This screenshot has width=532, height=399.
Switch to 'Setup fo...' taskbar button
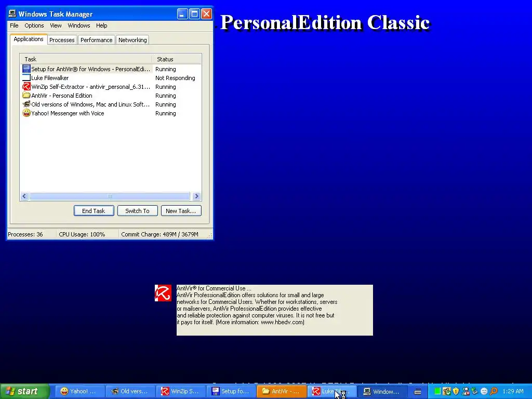[x=231, y=391]
